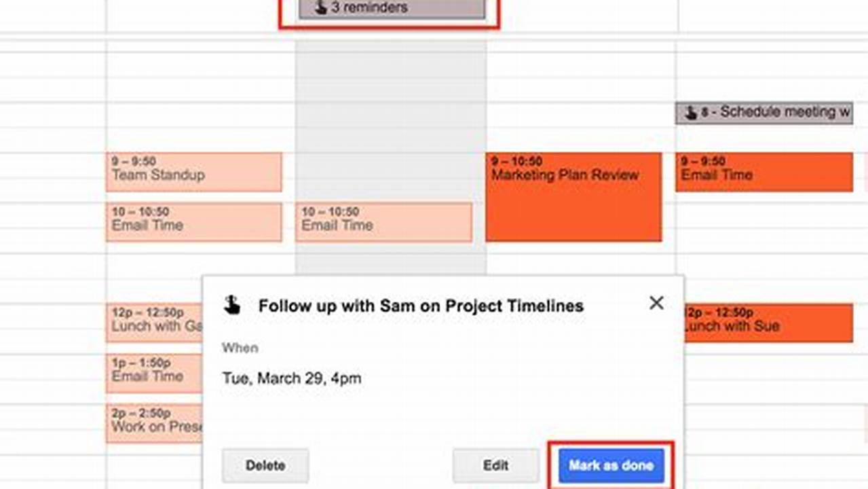Click the 'Tue, March 29, 4pm' date text
Image resolution: width=868 pixels, height=489 pixels.
tap(291, 378)
